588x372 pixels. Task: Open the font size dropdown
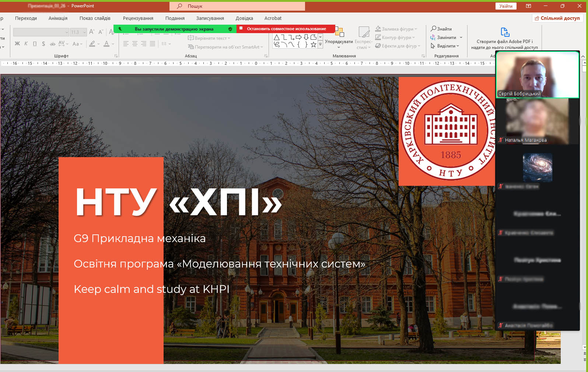[x=84, y=32]
